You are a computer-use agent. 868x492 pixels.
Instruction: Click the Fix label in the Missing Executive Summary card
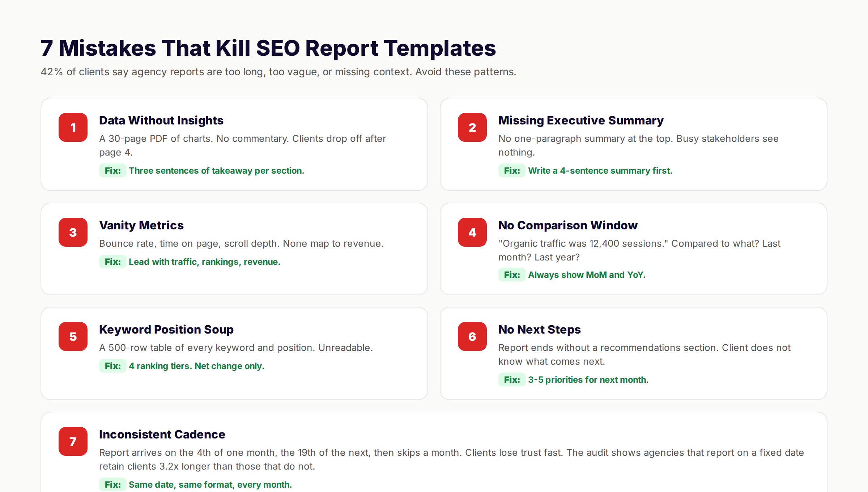tap(512, 171)
